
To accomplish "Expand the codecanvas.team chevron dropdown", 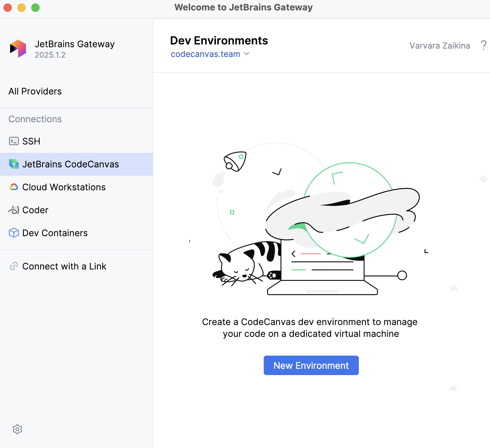I will (x=247, y=54).
